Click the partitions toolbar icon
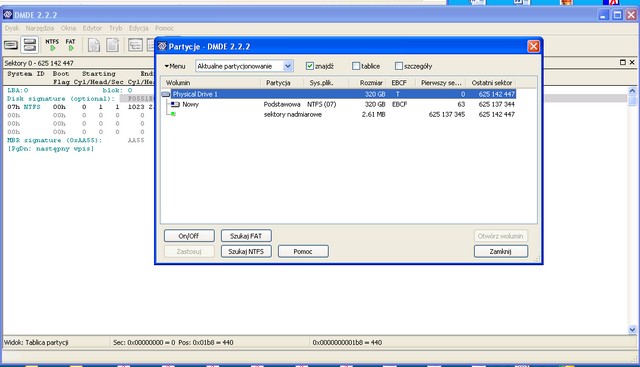This screenshot has height=367, width=640. click(30, 45)
